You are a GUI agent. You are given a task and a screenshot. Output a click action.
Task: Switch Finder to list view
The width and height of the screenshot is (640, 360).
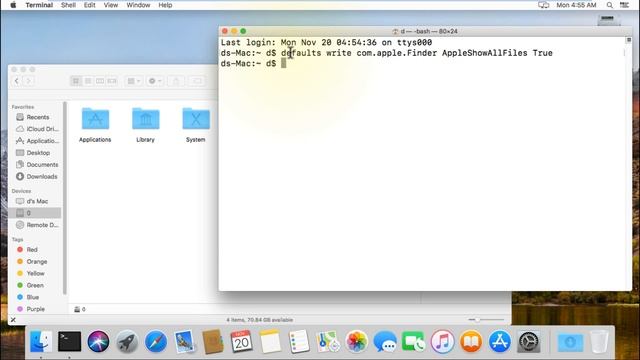point(88,81)
